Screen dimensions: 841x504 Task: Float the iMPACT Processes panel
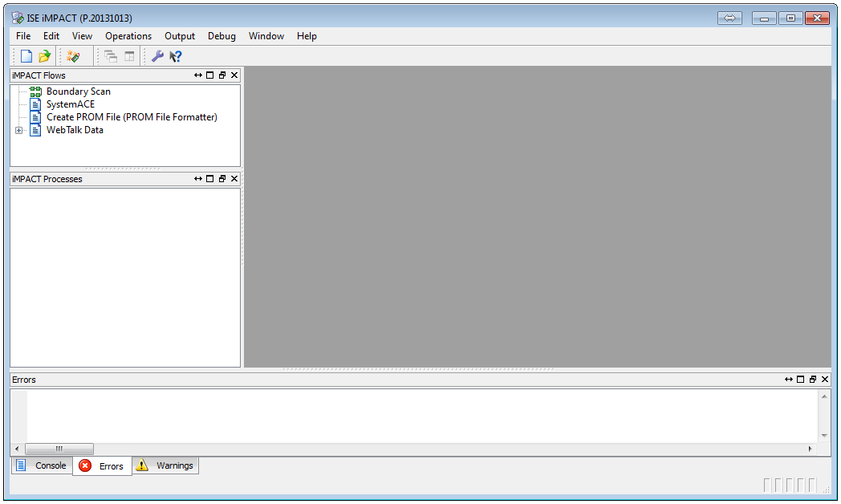[x=222, y=179]
